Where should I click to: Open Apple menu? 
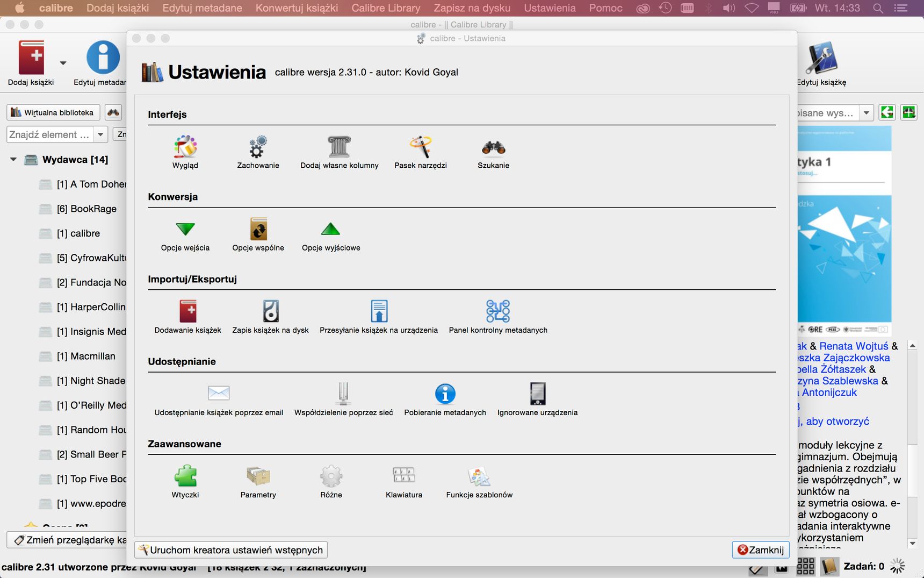click(x=19, y=8)
